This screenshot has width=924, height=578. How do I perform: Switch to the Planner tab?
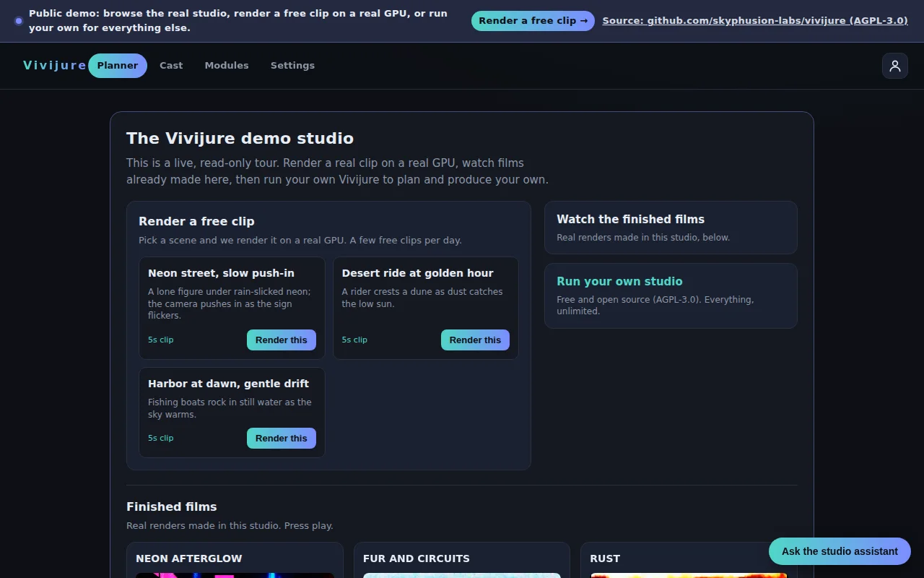118,66
